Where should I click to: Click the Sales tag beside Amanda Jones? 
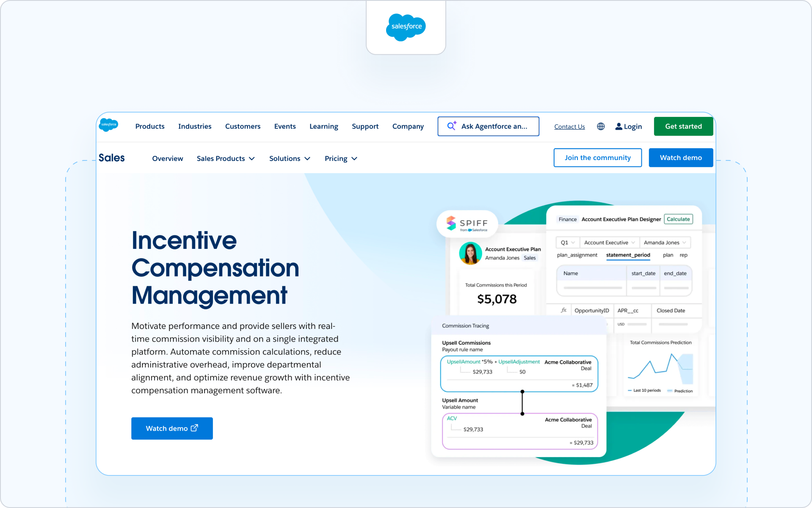coord(530,258)
